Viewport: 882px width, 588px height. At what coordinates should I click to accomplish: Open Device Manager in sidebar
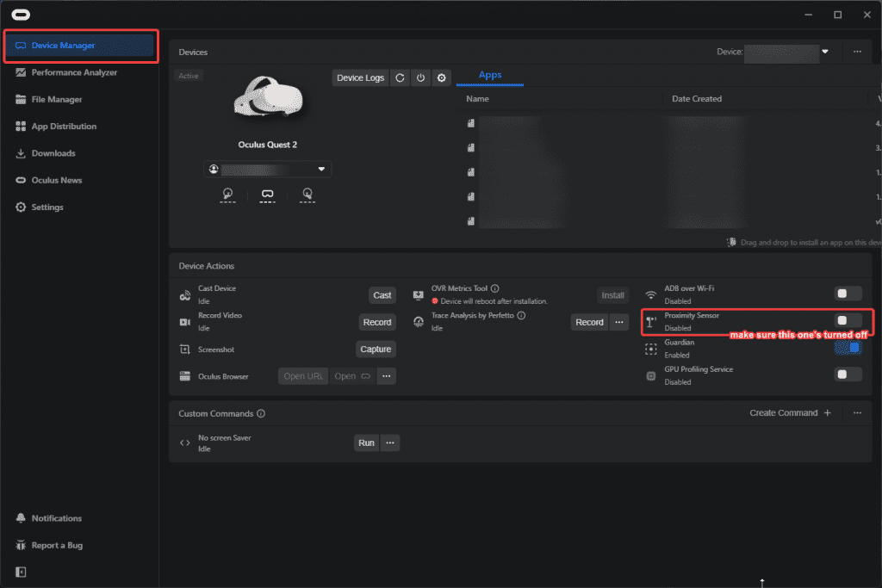coord(79,46)
